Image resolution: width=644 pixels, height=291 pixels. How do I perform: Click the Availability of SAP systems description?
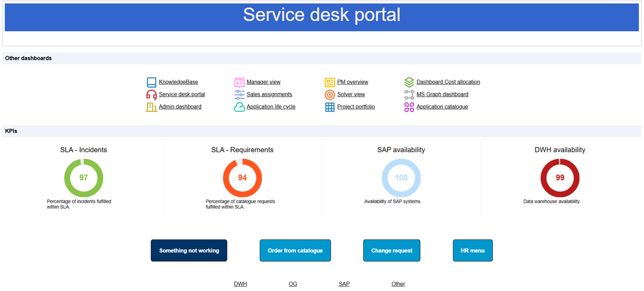(393, 202)
